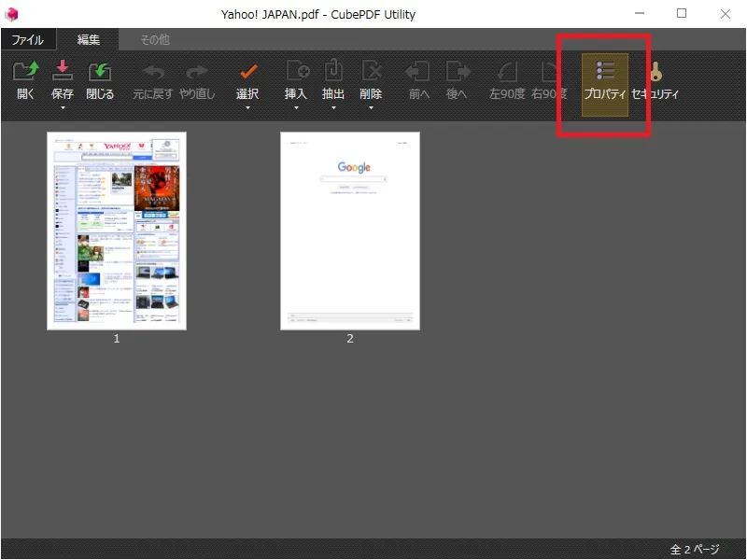The image size is (747, 560).
Task: Switch to the その他 tab
Action: 155,39
